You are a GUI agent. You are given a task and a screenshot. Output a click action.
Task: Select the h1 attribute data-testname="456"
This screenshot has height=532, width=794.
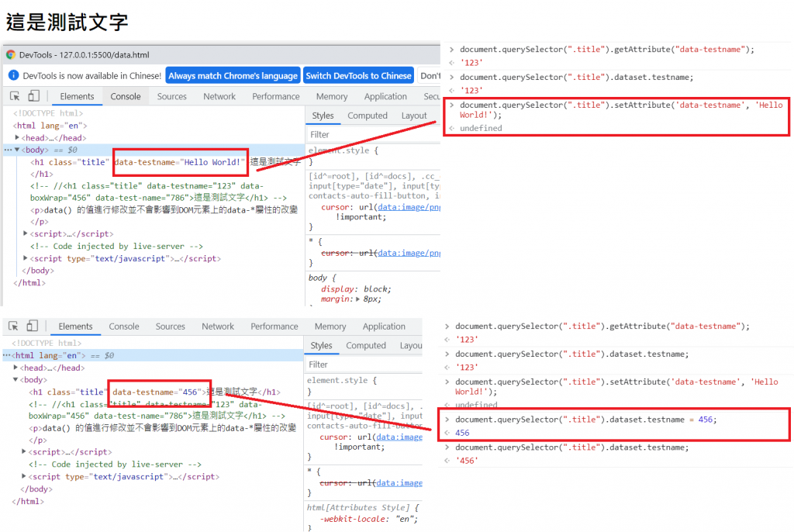pos(157,392)
